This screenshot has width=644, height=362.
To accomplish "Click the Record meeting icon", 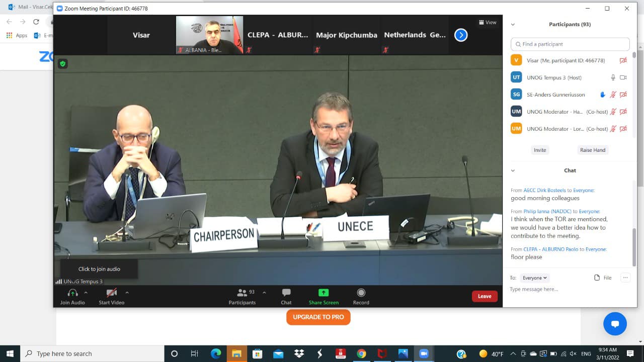I will click(x=361, y=293).
